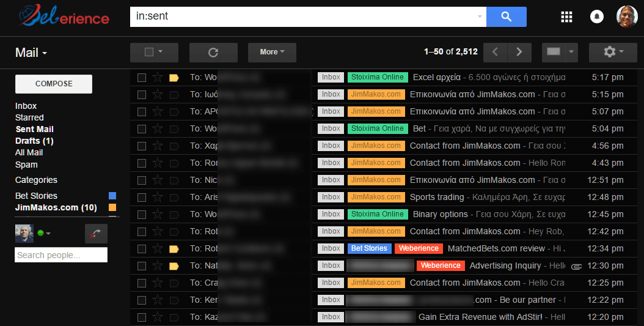
Task: Star the 12:22 pm Be our partner email
Action: 158,300
